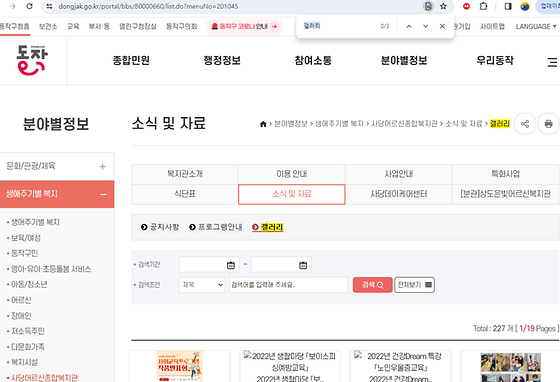Open the 동작구민 sidebar item
Viewport: 560px width, 382px height.
pyautogui.click(x=24, y=253)
